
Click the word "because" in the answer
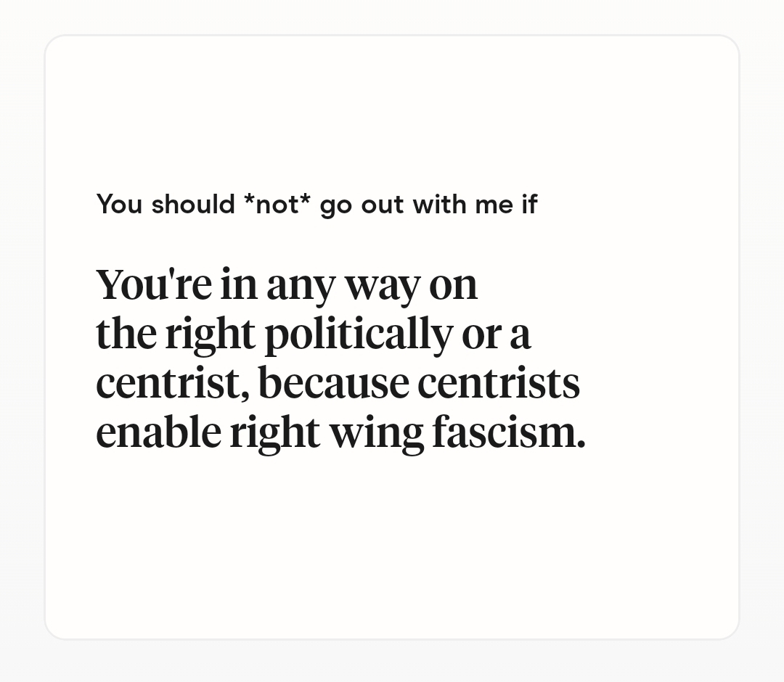333,383
